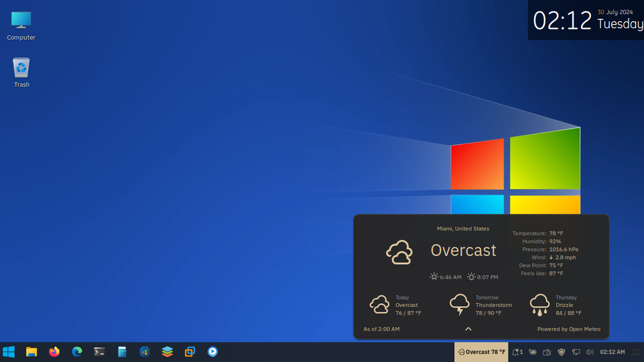644x362 pixels.
Task: Toggle the Overcast 78 °F weather applet
Action: click(x=482, y=352)
